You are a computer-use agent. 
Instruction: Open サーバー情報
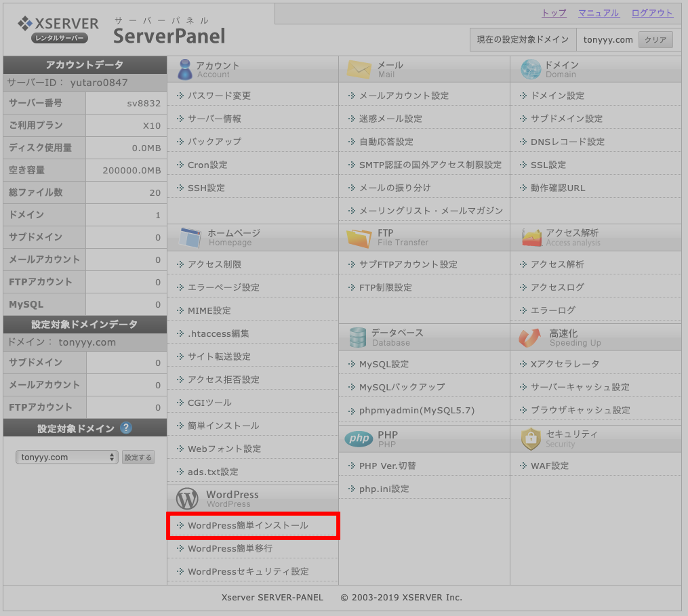214,119
